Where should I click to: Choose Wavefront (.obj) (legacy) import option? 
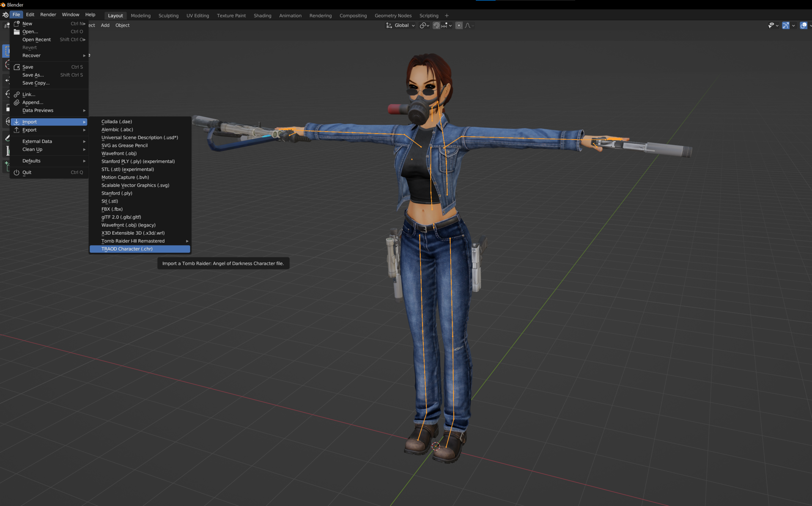(x=140, y=225)
